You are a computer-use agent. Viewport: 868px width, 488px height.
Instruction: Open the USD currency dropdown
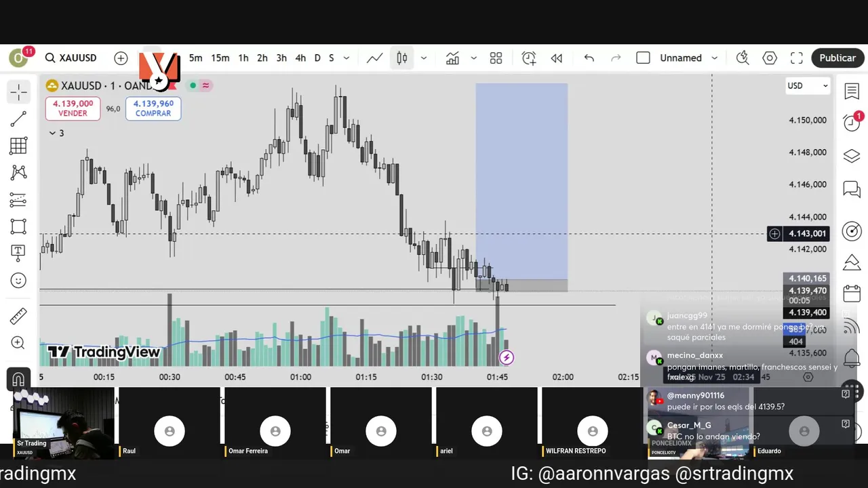tap(807, 85)
